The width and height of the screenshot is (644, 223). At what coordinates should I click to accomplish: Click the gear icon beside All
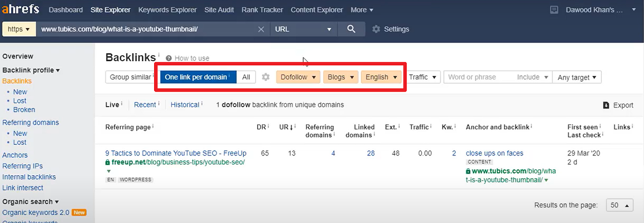tap(265, 77)
